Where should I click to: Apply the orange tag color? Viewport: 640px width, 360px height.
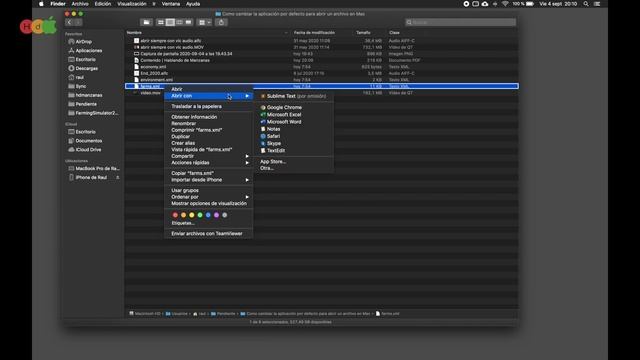point(183,215)
